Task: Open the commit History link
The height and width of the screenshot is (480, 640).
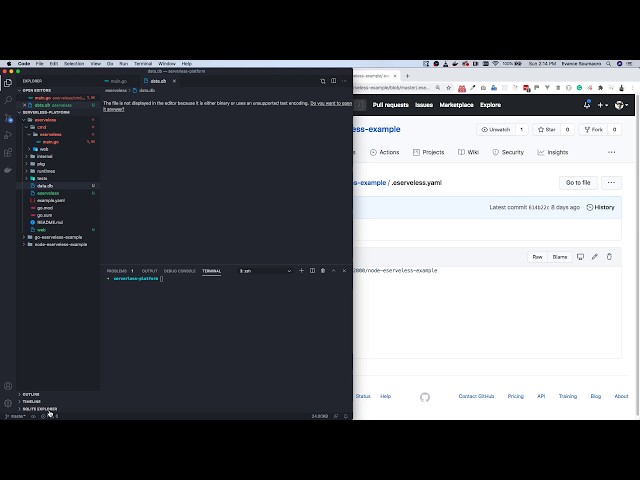Action: click(600, 207)
